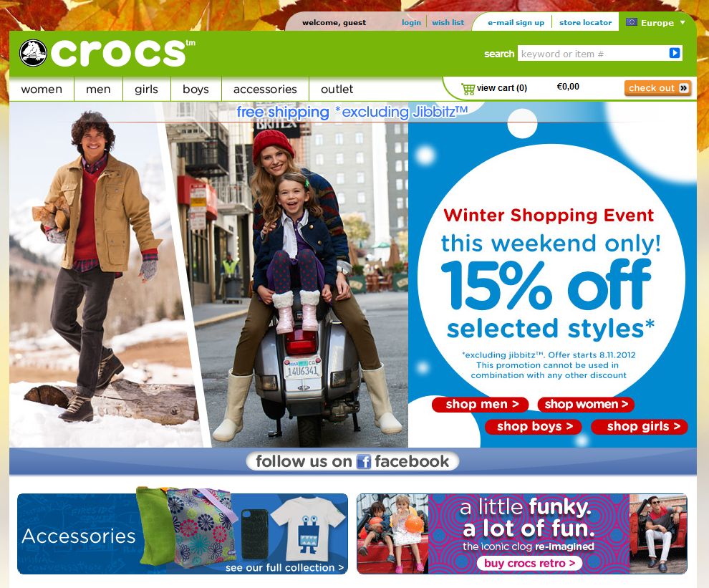Select the outlet menu item
The image size is (709, 588).
pos(337,89)
